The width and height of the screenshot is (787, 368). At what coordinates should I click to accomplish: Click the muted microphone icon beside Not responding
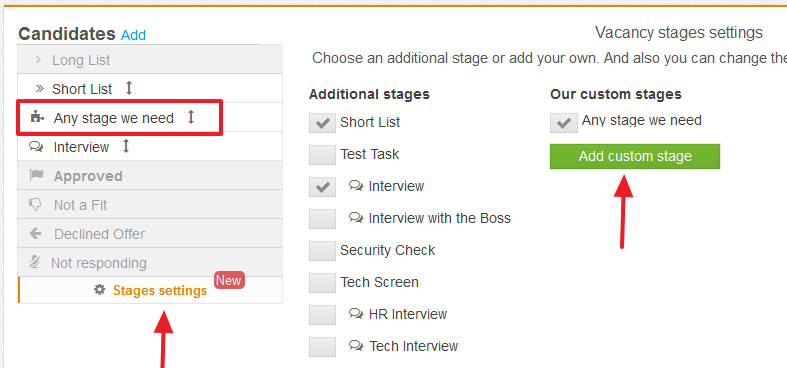[x=35, y=262]
